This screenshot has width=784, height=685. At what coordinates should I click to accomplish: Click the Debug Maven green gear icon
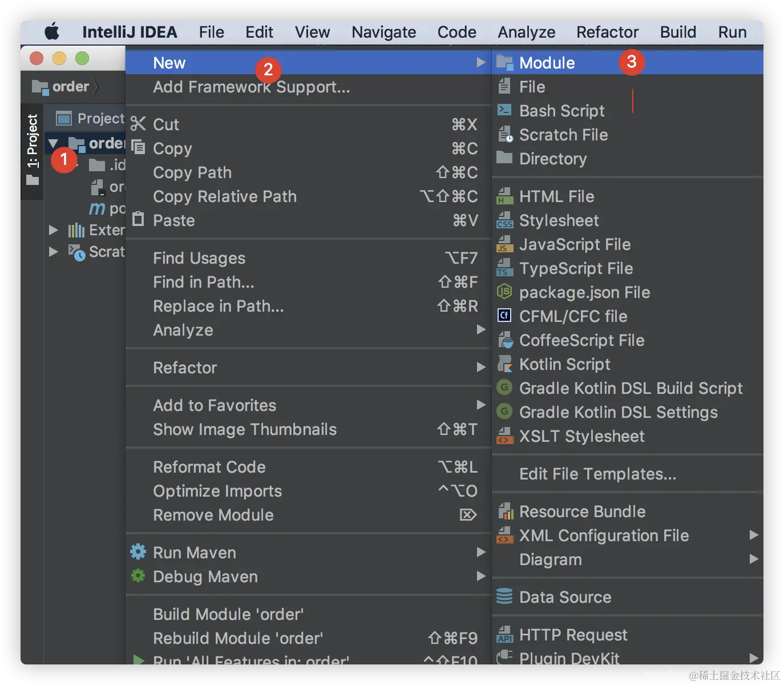coord(138,575)
